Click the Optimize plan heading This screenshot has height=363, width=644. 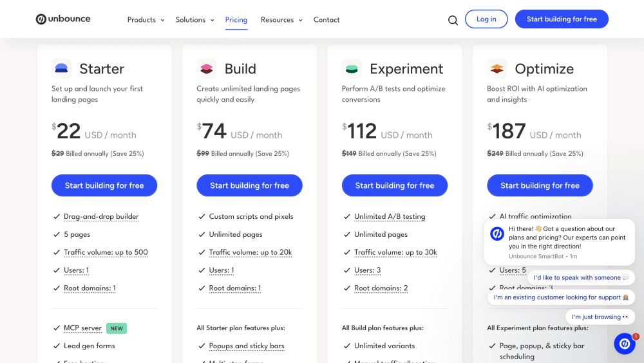(544, 69)
